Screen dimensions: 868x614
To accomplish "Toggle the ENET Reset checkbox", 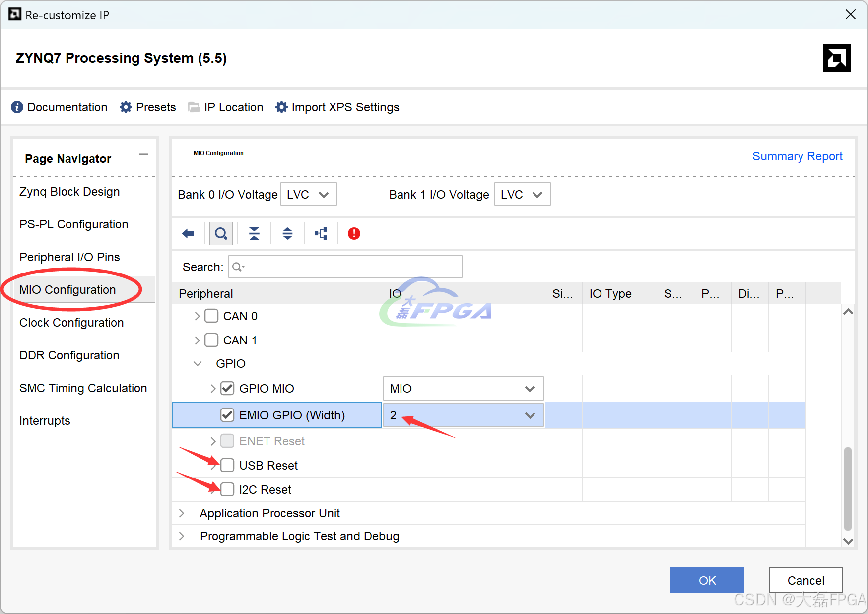I will (x=227, y=441).
